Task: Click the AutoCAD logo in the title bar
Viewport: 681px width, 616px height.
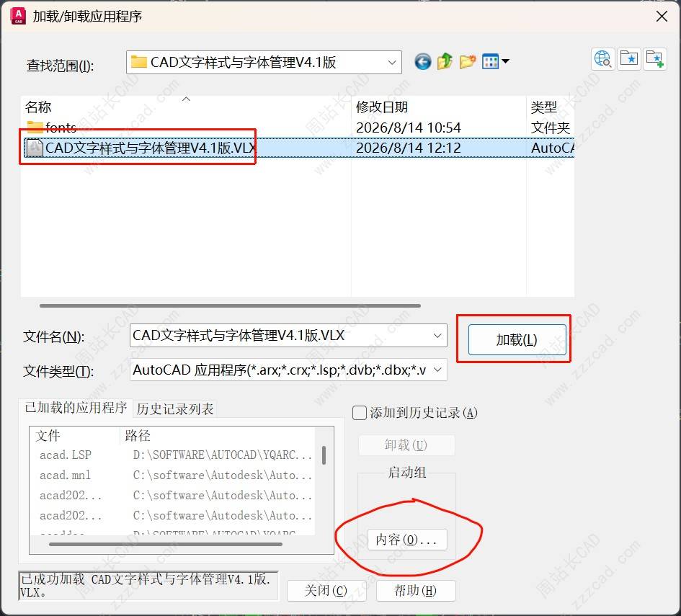Action: coord(18,16)
